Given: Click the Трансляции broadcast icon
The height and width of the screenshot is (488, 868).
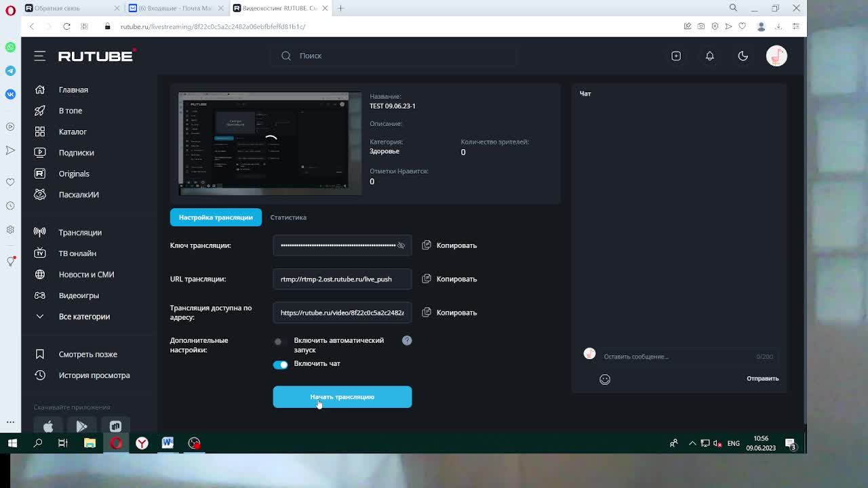Looking at the screenshot, I should pyautogui.click(x=40, y=232).
